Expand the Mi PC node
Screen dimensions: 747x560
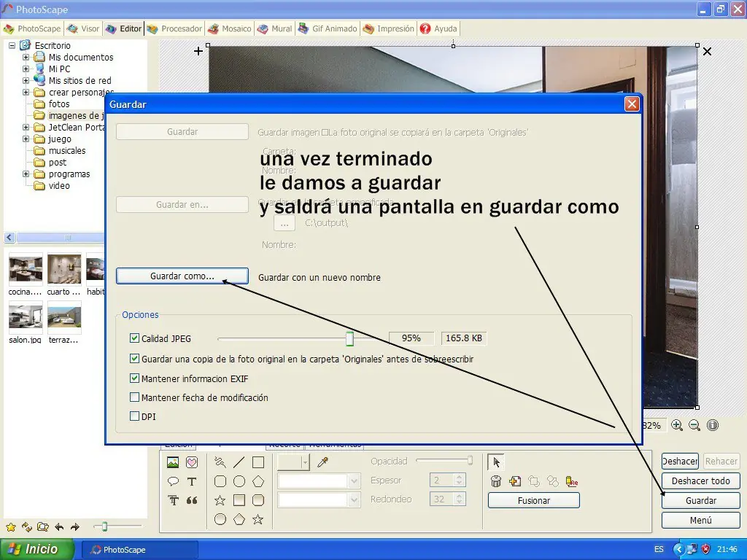(x=26, y=69)
